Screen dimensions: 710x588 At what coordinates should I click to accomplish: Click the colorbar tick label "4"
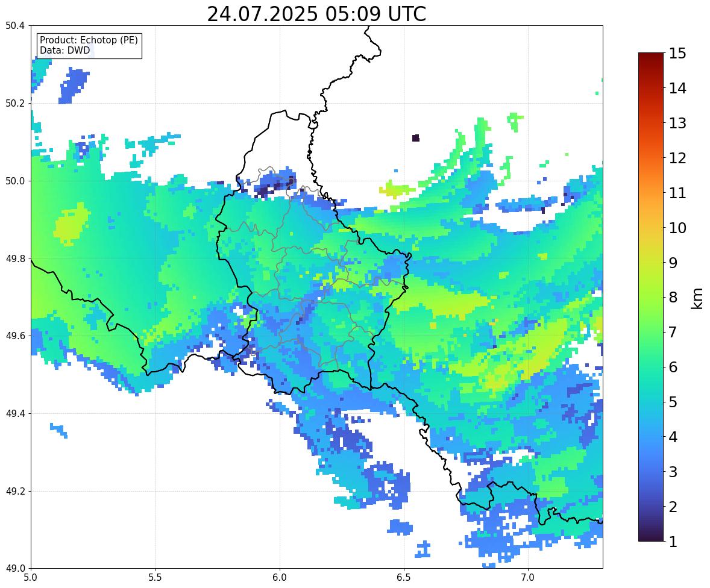coord(673,437)
